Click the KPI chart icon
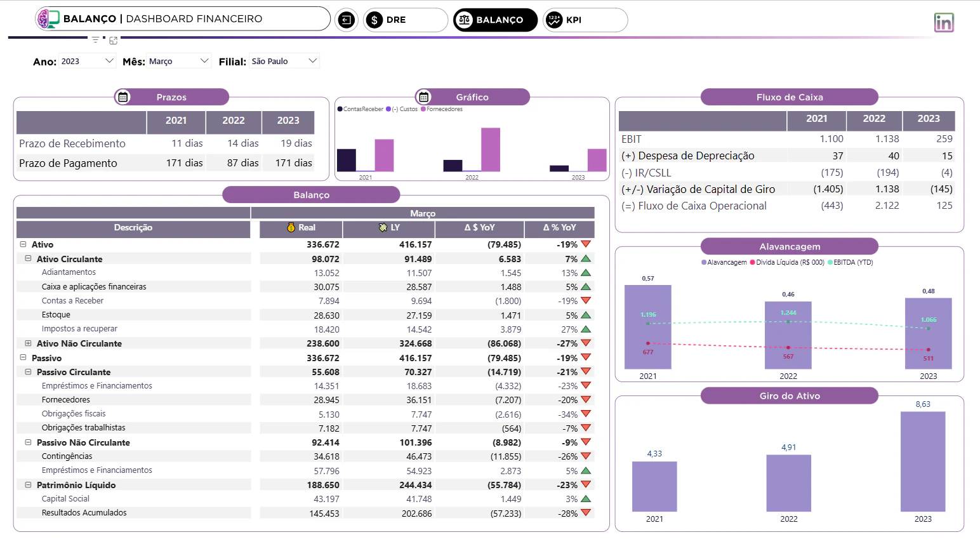Viewport: 980px width, 544px height. [x=554, y=20]
